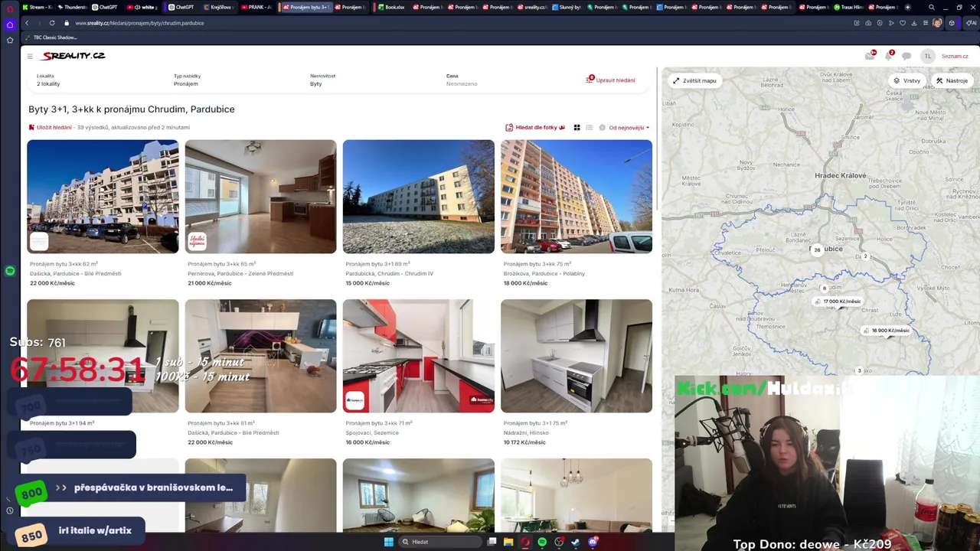The width and height of the screenshot is (980, 551).
Task: Open the Typ nabídky filter field
Action: [234, 80]
